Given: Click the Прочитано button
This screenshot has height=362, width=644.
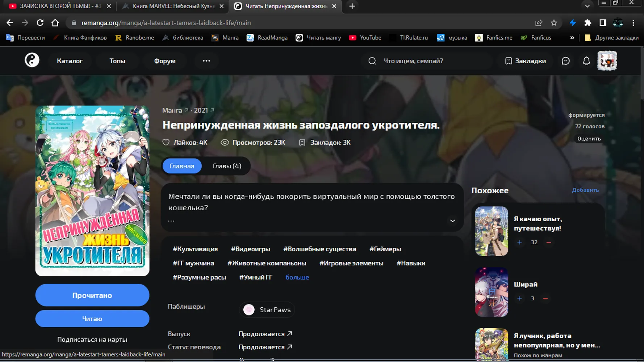Looking at the screenshot, I should (x=92, y=295).
